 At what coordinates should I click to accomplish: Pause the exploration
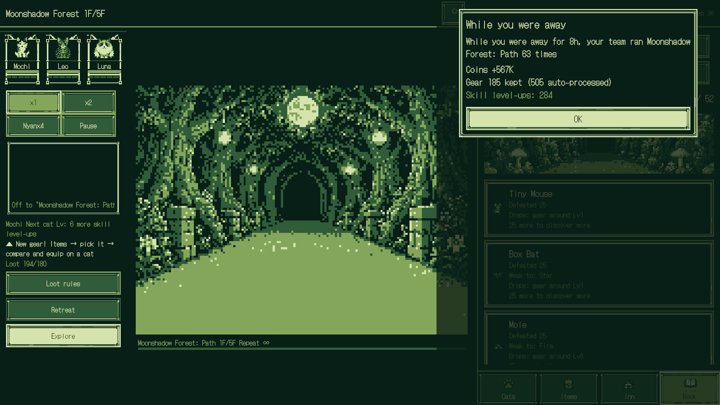[x=88, y=125]
